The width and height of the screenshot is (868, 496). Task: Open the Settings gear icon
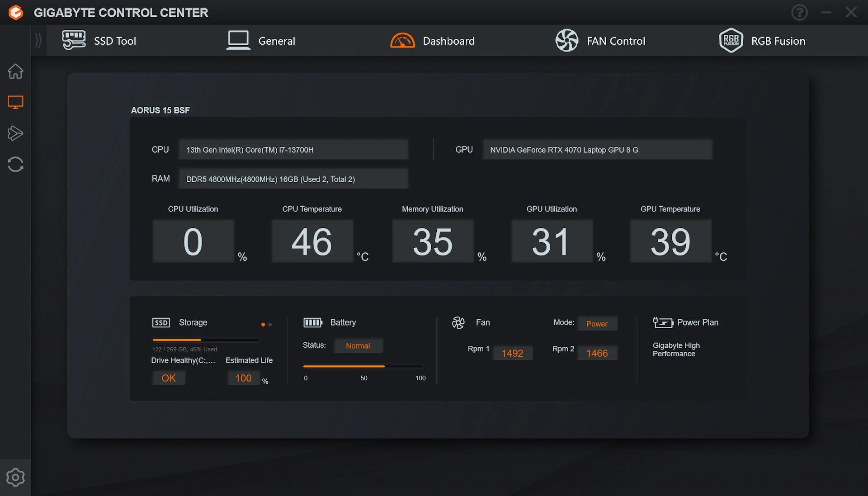pos(15,477)
